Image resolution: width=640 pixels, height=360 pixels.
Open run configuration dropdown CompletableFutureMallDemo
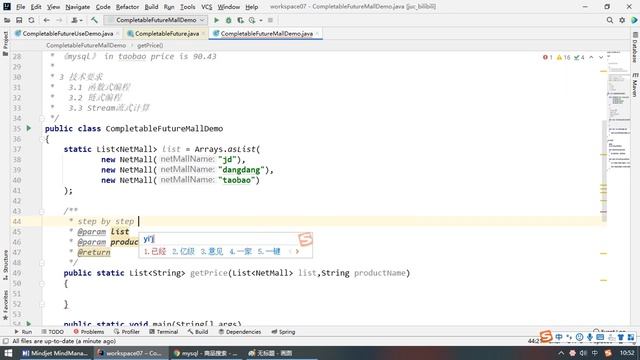(x=156, y=20)
